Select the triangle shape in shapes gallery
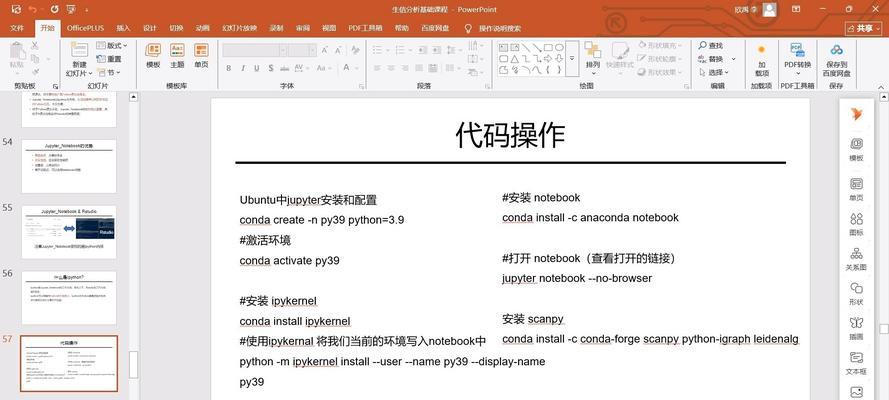The height and width of the screenshot is (400, 889). point(514,59)
